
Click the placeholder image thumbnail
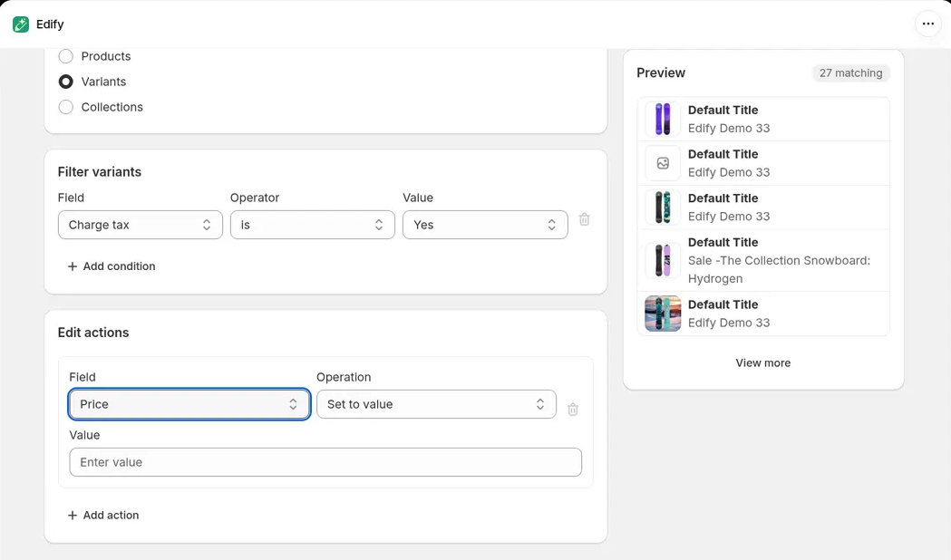coord(663,164)
